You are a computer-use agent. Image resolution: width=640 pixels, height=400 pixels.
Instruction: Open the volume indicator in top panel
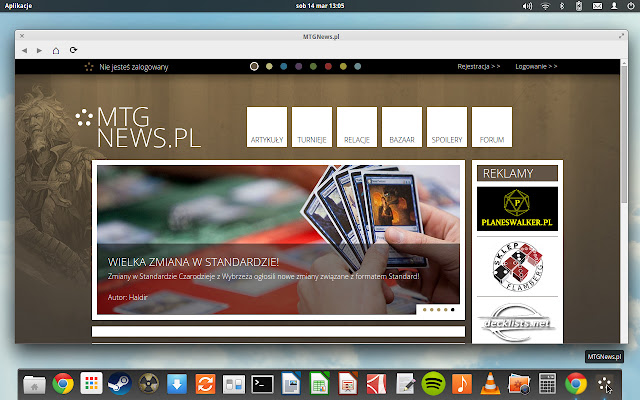point(527,6)
